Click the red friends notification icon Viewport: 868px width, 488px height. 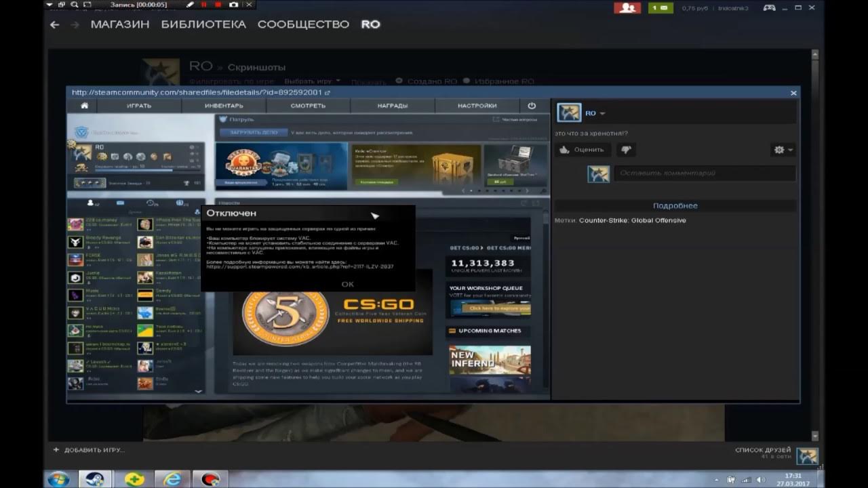(627, 8)
